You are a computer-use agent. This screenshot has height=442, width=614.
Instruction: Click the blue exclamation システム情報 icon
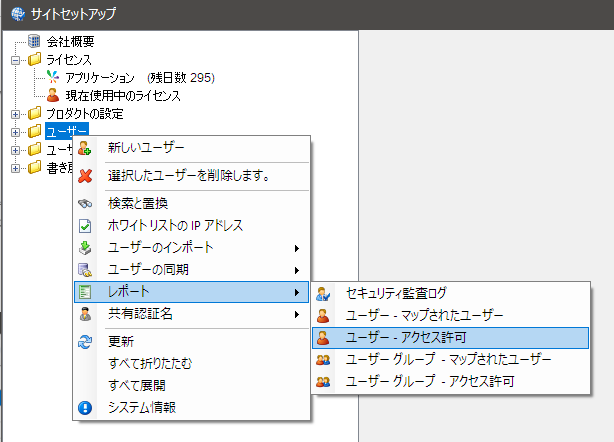pyautogui.click(x=85, y=408)
